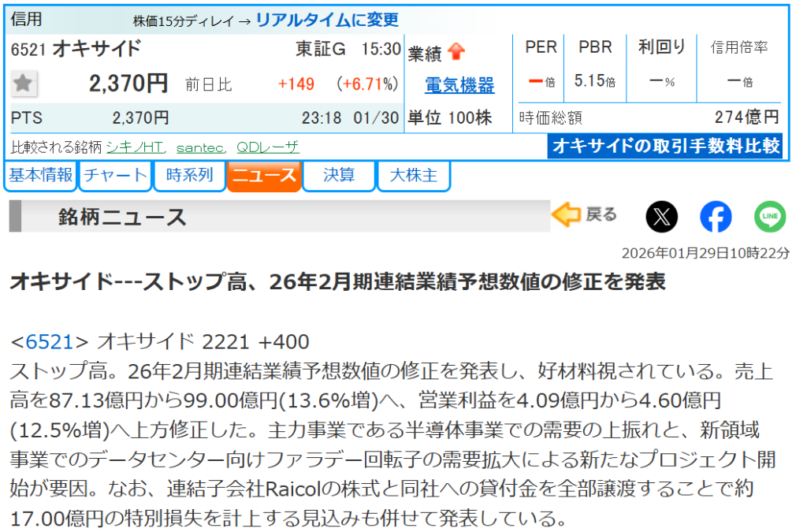Image resolution: width=807 pixels, height=532 pixels.
Task: Open compared stock QDレーザ
Action: tap(268, 147)
